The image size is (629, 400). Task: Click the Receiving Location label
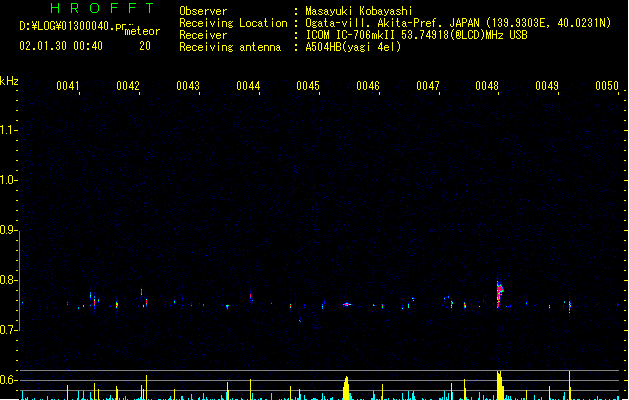coord(233,23)
